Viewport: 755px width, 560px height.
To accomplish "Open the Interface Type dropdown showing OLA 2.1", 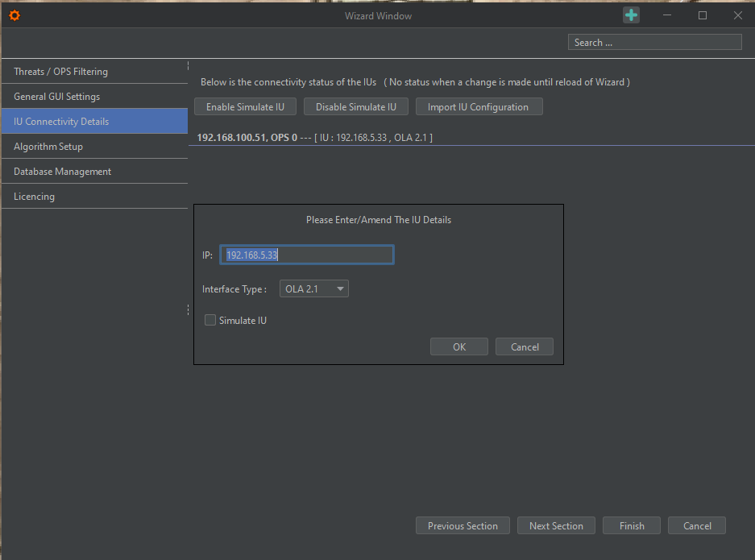I will click(x=313, y=288).
